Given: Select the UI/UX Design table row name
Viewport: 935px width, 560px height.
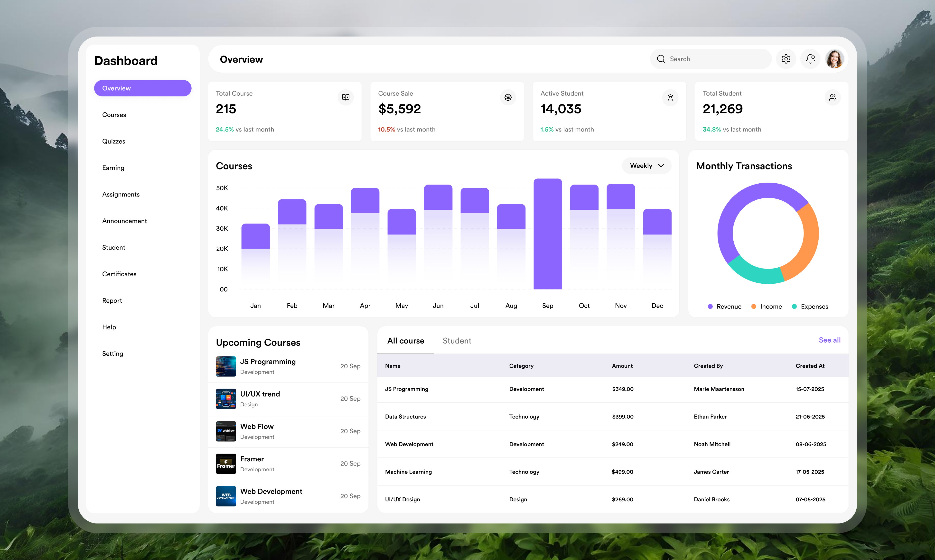Looking at the screenshot, I should point(402,499).
